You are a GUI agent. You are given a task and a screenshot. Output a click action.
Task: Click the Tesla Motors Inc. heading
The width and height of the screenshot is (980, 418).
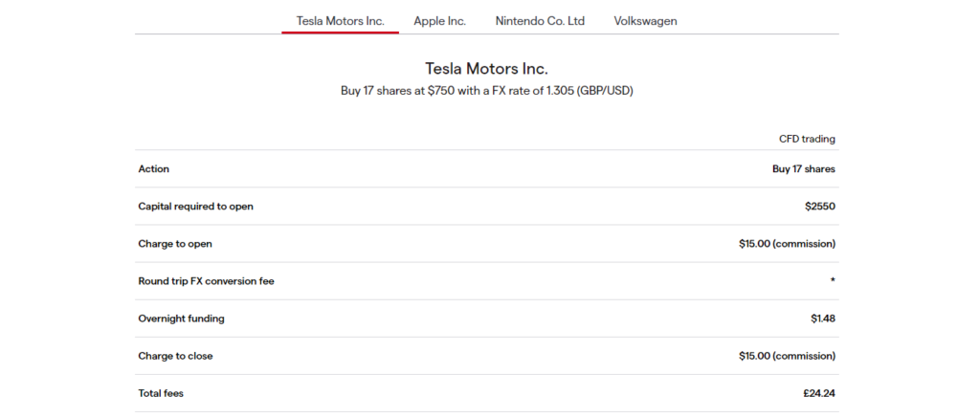pos(486,68)
